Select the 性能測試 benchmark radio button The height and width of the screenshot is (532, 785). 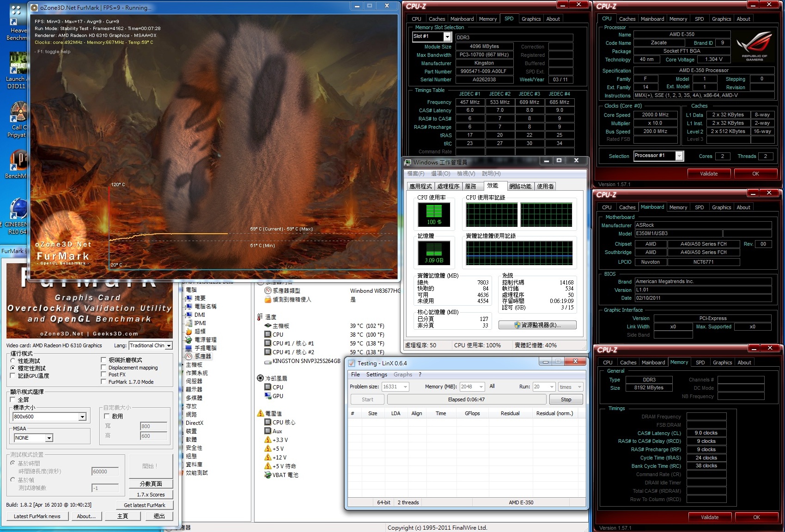(13, 361)
